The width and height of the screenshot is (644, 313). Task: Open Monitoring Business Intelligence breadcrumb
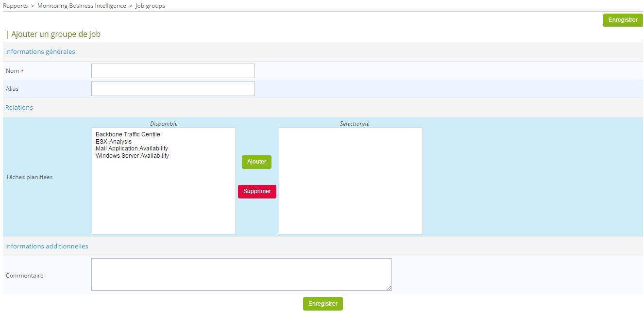coord(82,6)
